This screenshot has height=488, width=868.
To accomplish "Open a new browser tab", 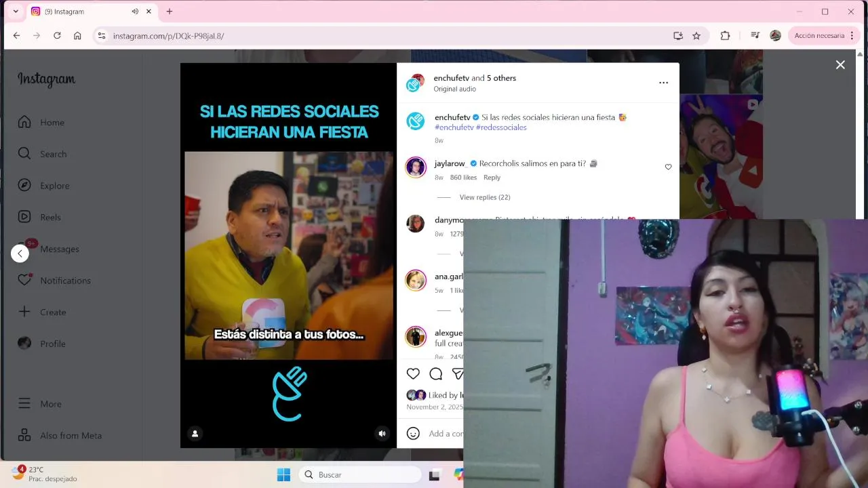I will [x=170, y=12].
